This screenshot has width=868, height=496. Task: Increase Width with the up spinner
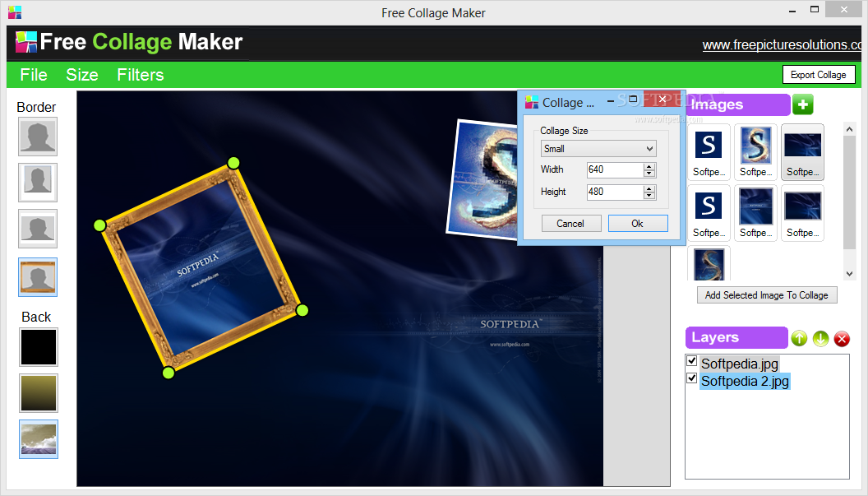click(x=649, y=166)
